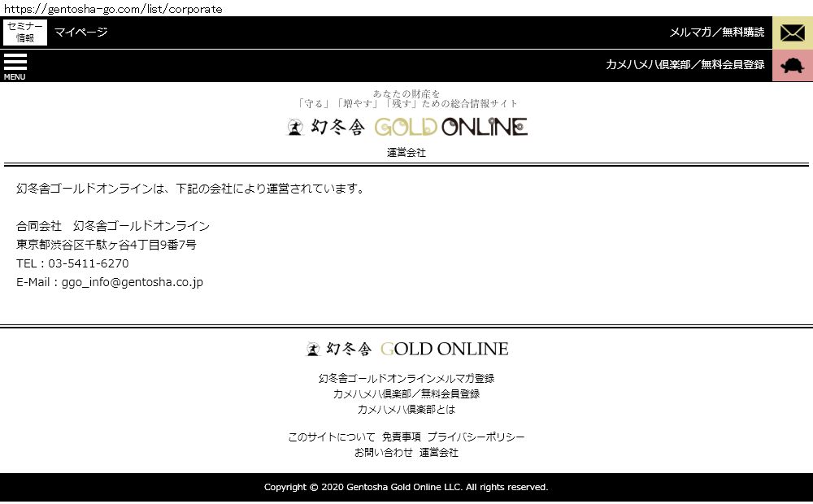Click the pink turtle club icon
Screen dimensions: 813x504
pos(792,66)
